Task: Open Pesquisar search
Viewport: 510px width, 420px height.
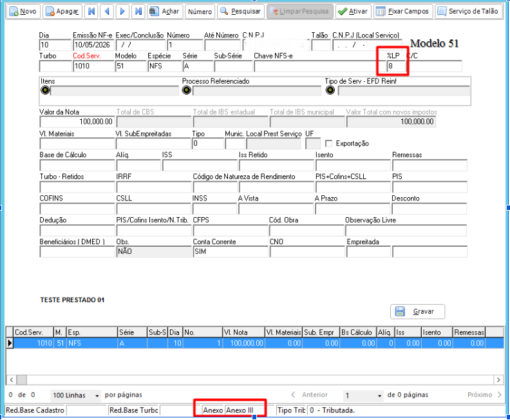Action: [241, 12]
